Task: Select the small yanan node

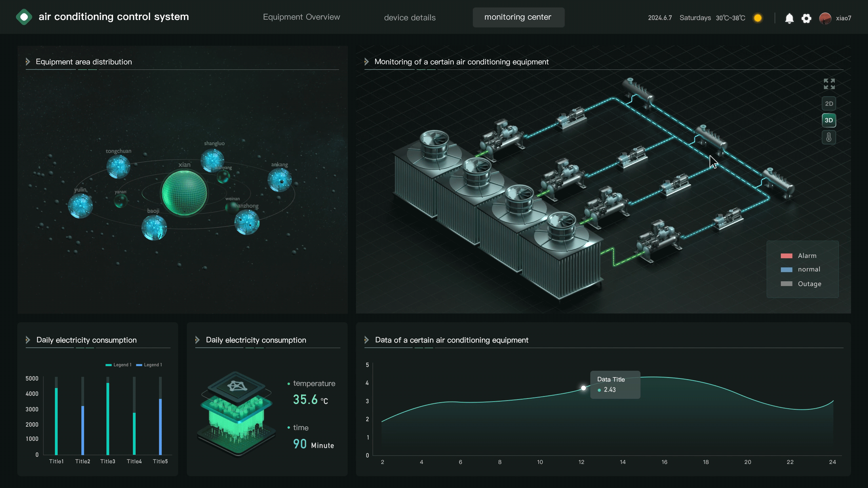Action: (120, 201)
